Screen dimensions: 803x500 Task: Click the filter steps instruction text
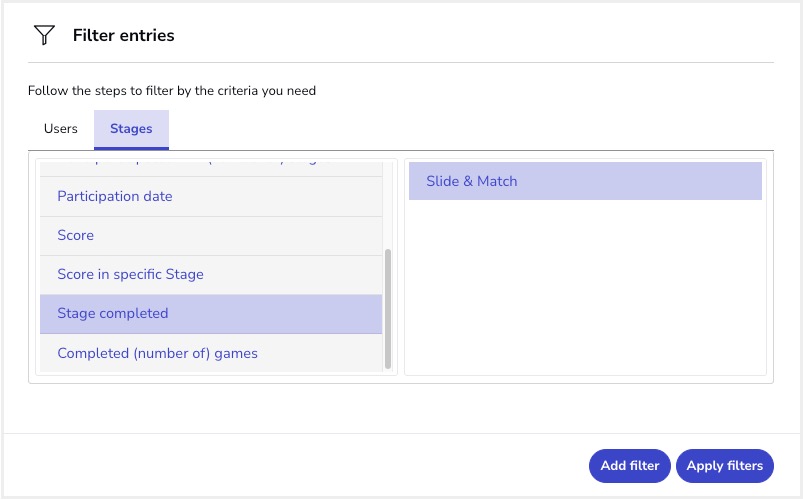pos(172,91)
